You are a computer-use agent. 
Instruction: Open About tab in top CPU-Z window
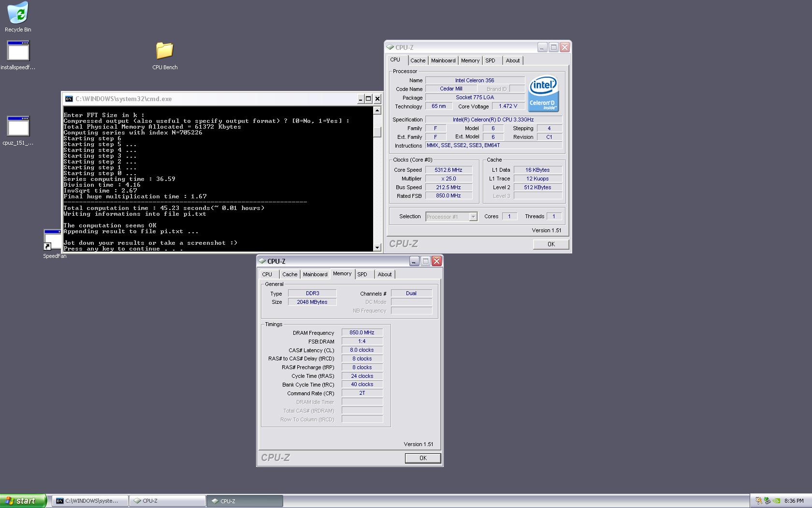point(513,60)
